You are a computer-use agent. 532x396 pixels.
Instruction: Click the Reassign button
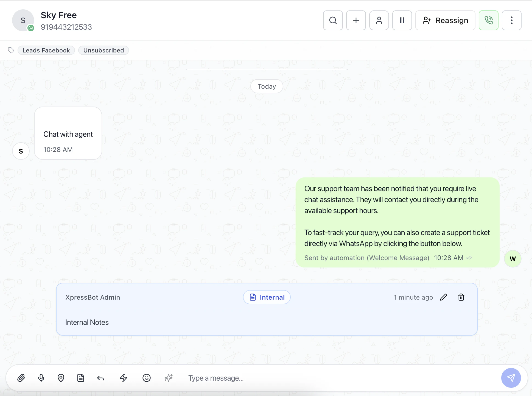coord(445,20)
